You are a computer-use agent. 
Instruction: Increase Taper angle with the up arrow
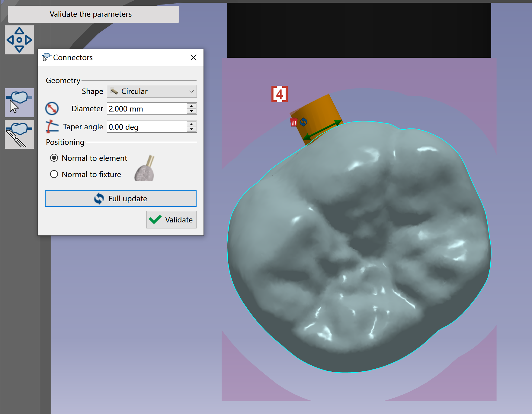pos(191,124)
